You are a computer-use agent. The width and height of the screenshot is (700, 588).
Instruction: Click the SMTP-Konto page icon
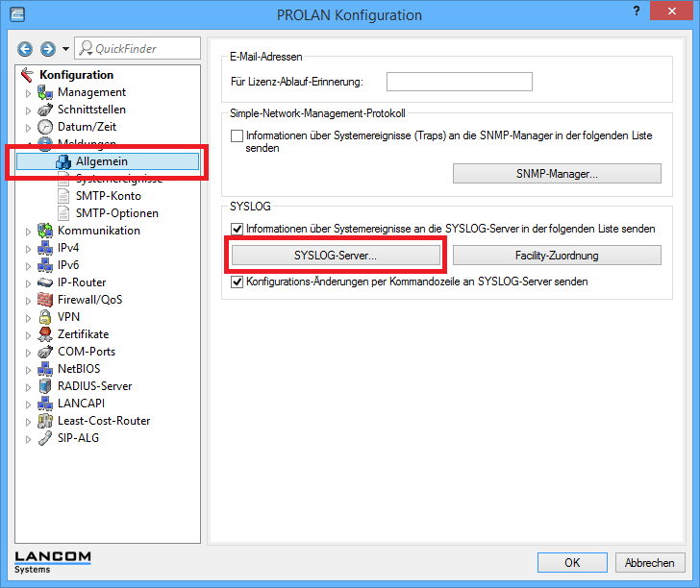coord(63,196)
